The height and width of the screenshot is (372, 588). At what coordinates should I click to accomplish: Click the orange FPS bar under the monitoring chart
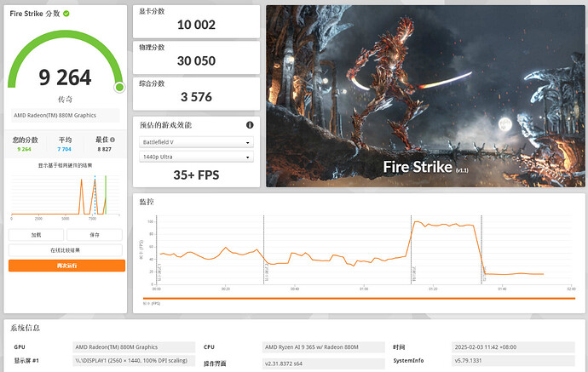(x=359, y=299)
